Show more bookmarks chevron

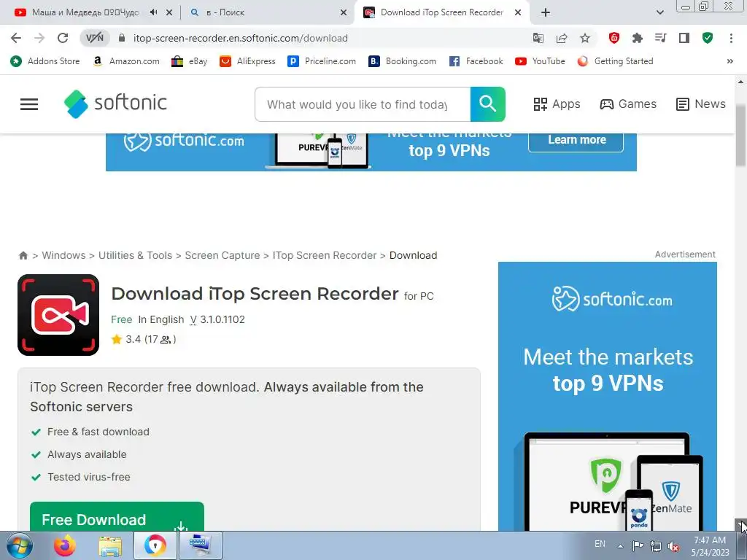tap(729, 61)
